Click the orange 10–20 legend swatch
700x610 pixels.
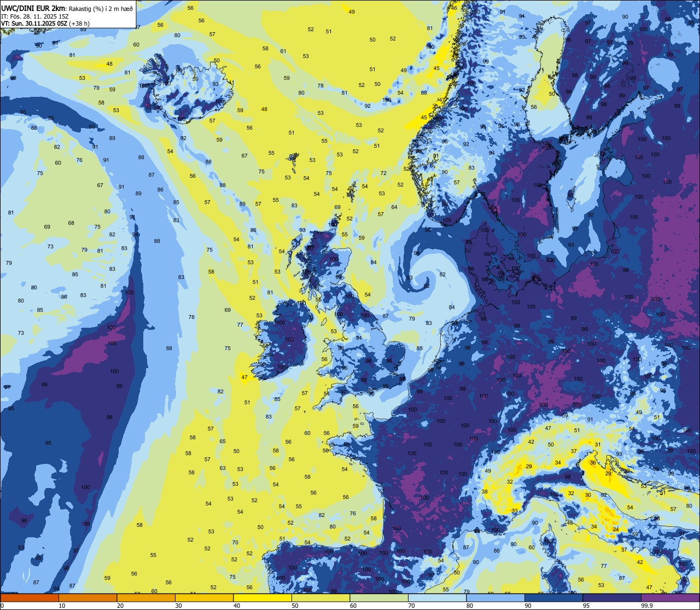(x=87, y=597)
